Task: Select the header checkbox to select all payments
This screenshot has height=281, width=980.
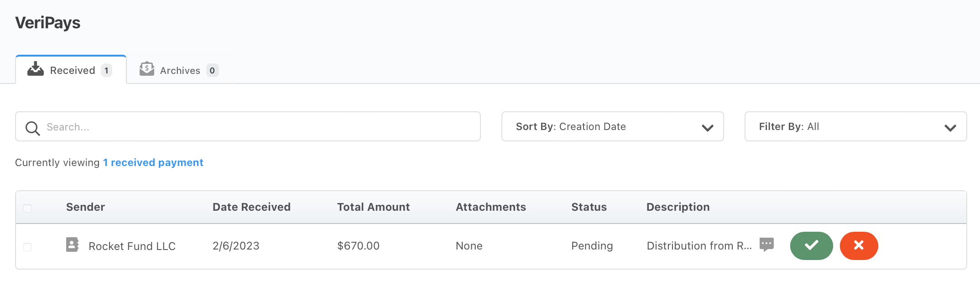Action: (28, 208)
